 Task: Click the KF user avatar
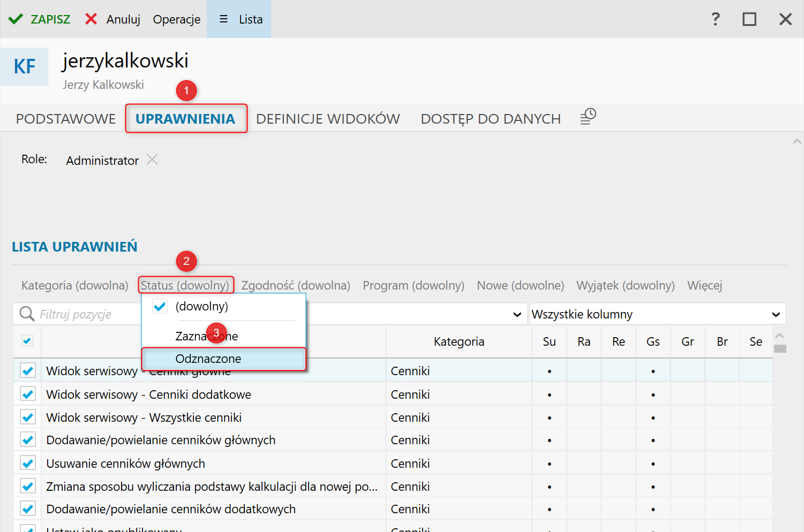25,67
